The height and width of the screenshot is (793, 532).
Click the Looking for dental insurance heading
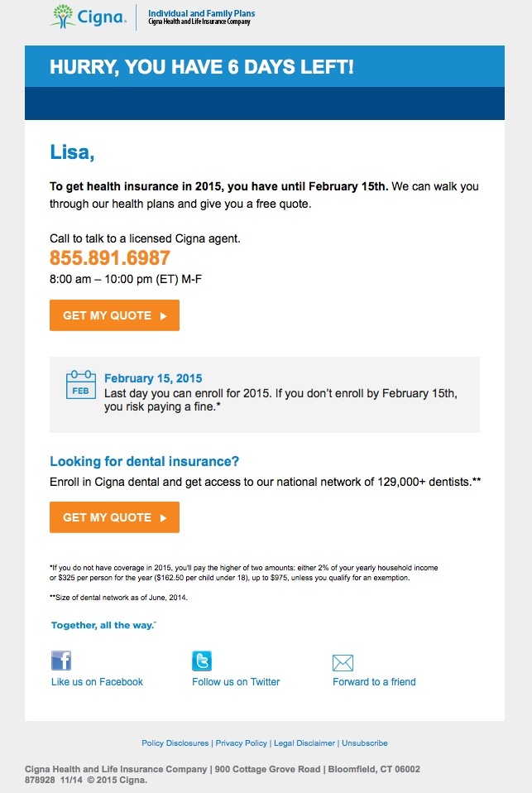tap(144, 462)
